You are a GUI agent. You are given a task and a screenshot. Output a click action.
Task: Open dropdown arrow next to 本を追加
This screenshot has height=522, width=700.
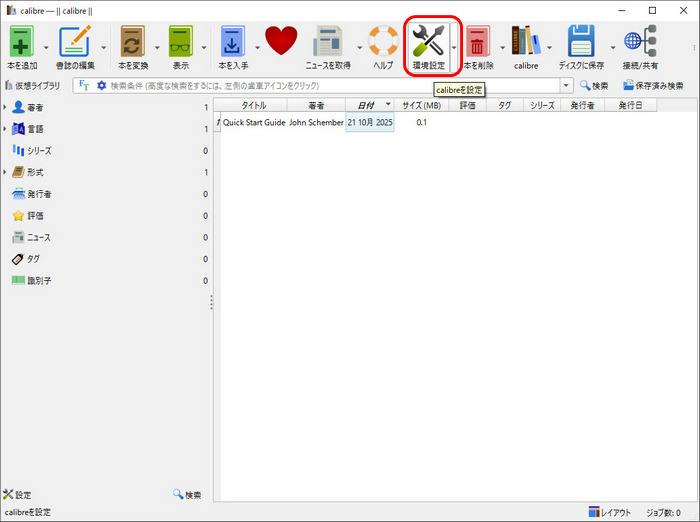(x=45, y=47)
